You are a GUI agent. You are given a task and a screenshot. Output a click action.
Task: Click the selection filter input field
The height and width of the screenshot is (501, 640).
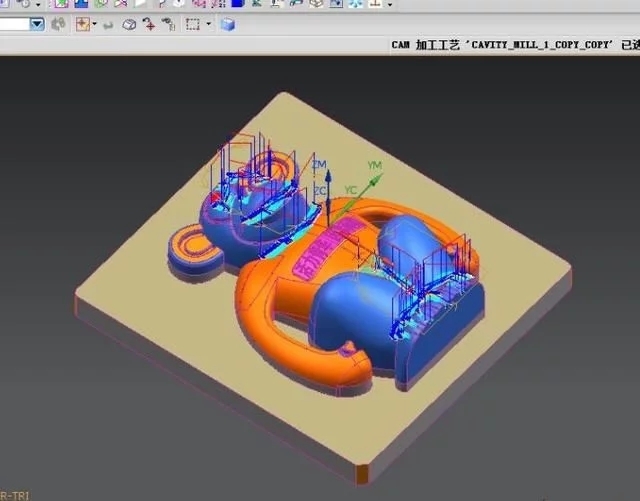pos(14,24)
